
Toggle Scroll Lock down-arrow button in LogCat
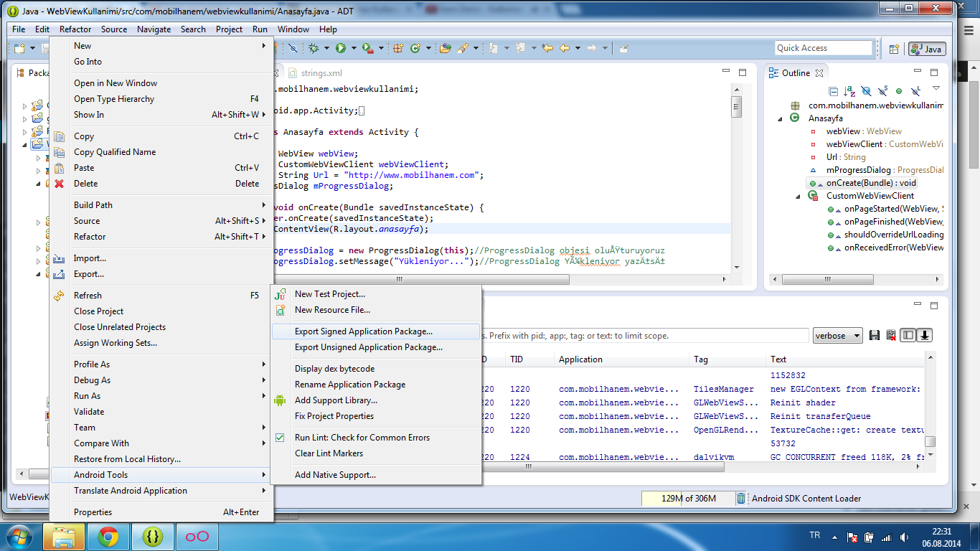click(x=925, y=335)
